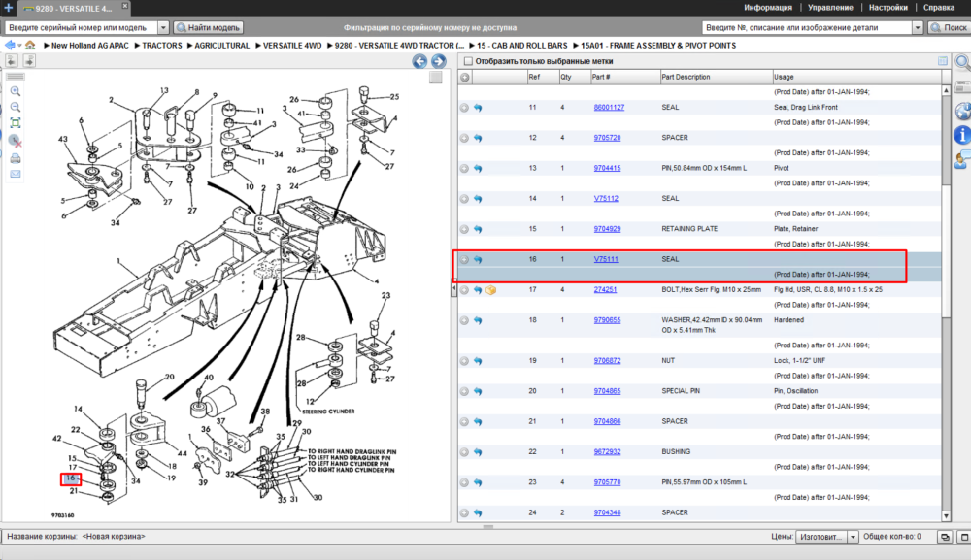Click the Найти модель button
The height and width of the screenshot is (560, 971).
click(x=208, y=28)
